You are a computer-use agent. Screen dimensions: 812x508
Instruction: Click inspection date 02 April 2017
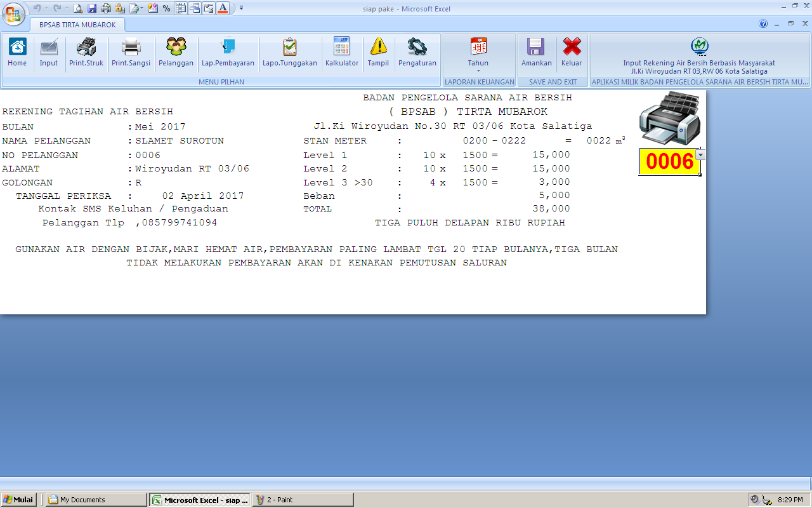pyautogui.click(x=203, y=196)
